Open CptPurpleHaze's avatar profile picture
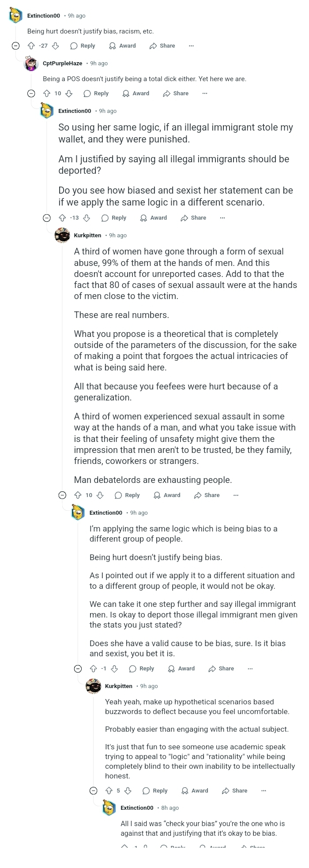Viewport: 309px width, 868px height. point(31,64)
